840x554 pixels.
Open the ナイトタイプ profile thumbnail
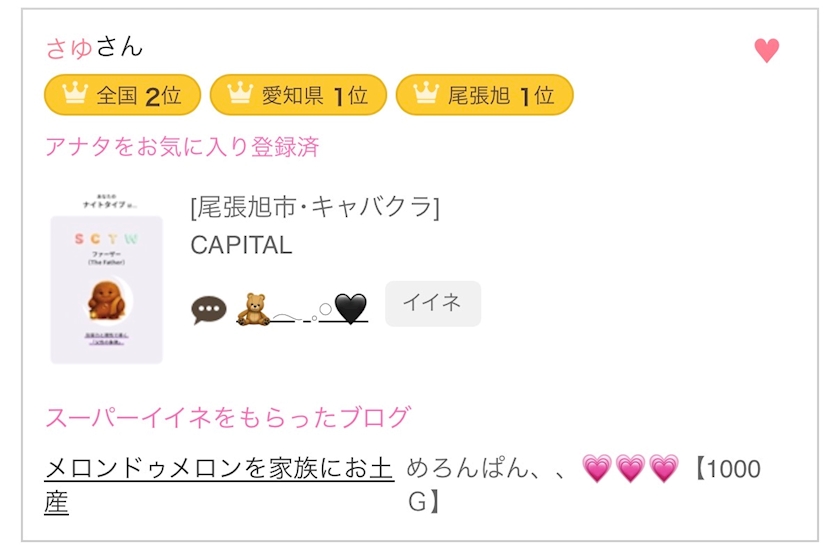107,278
